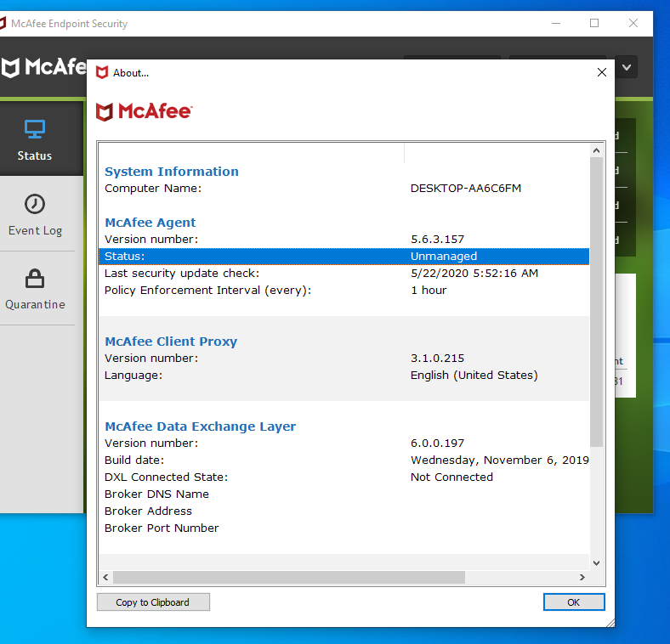Screen dimensions: 670x644
Task: Click the DESKTOP-AA6C6FM value
Action: pos(466,189)
